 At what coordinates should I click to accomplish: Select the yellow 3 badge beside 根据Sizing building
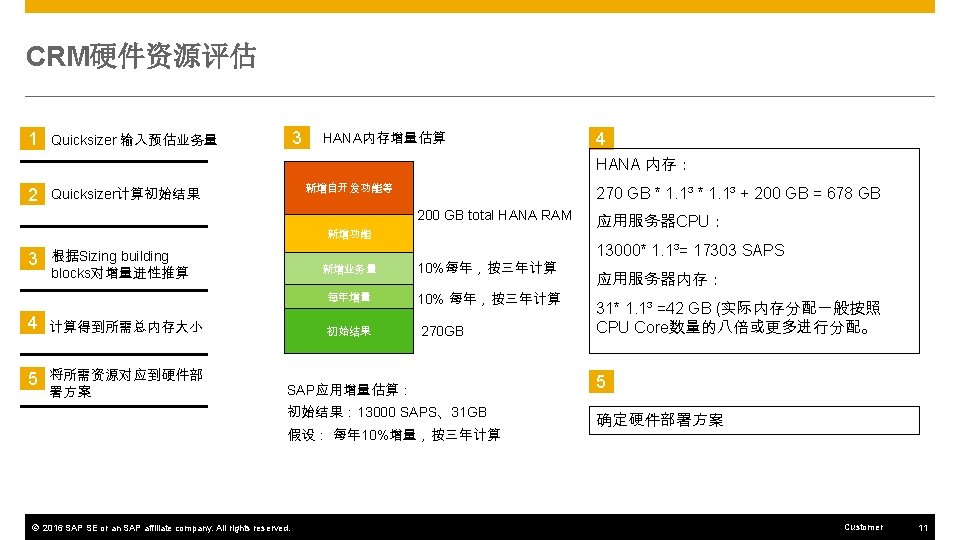point(32,258)
